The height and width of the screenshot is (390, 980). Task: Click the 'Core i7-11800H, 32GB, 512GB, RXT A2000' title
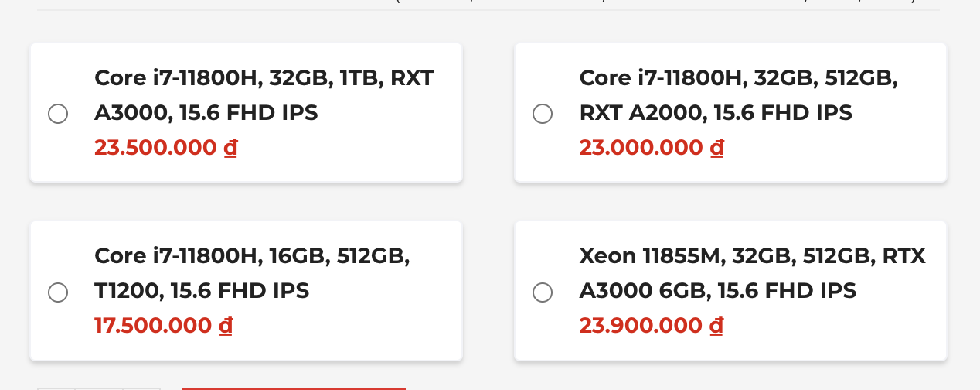[738, 95]
